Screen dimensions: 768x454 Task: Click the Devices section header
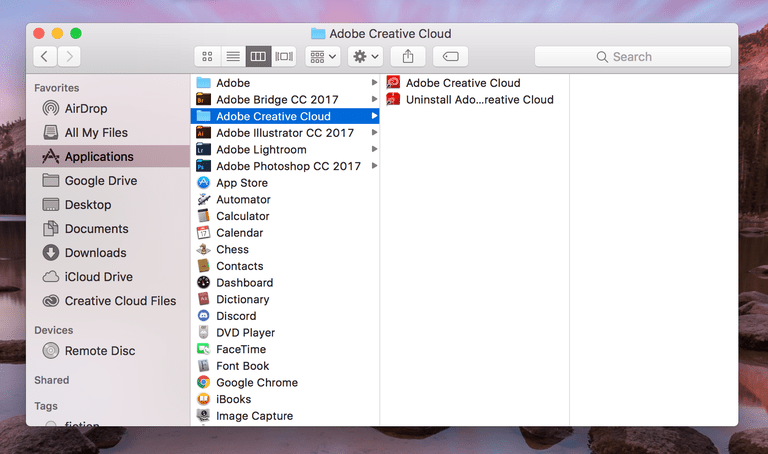53,330
